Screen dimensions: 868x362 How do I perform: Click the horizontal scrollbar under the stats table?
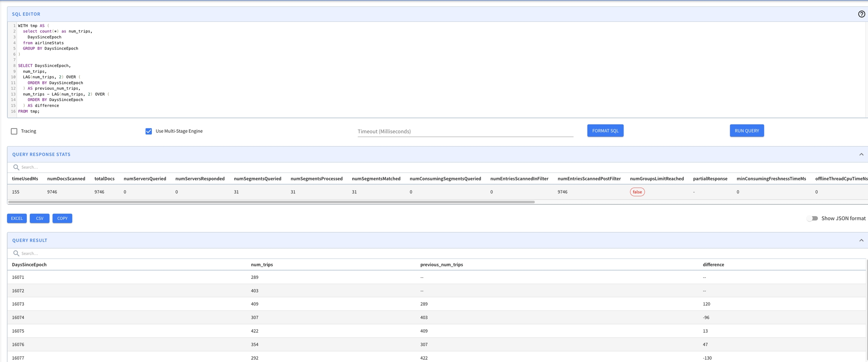[x=271, y=202]
